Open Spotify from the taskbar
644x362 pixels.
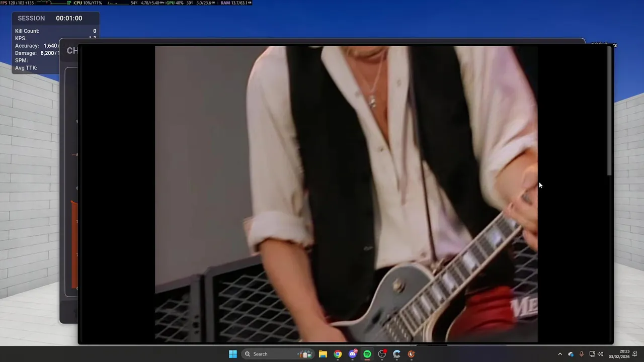click(367, 354)
